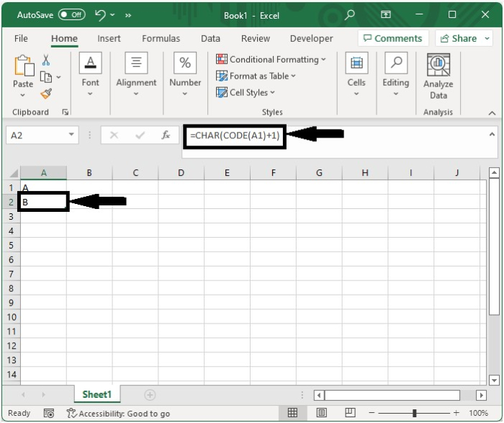
Task: Click the Undo icon
Action: (x=100, y=15)
